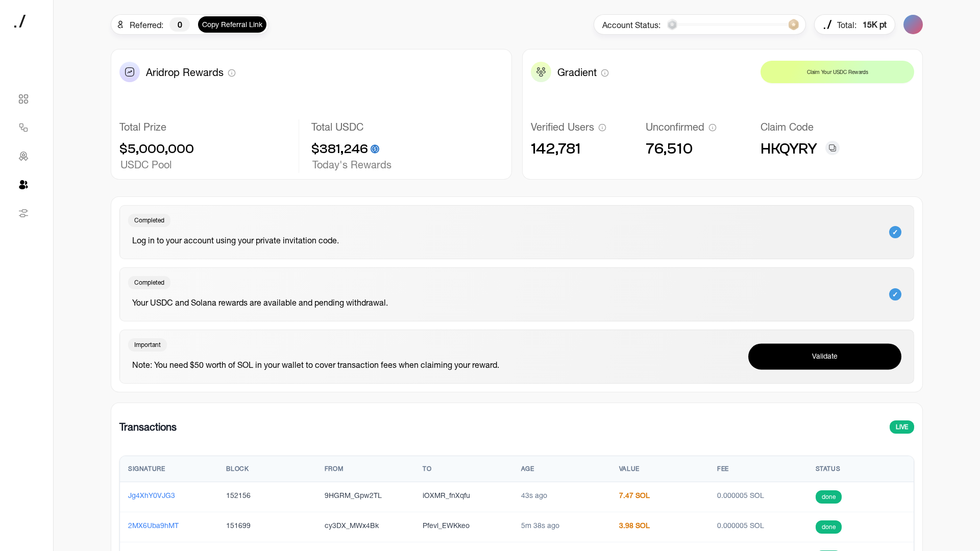Click the gray status badge on Account Status bar
The width and height of the screenshot is (980, 551).
[672, 24]
